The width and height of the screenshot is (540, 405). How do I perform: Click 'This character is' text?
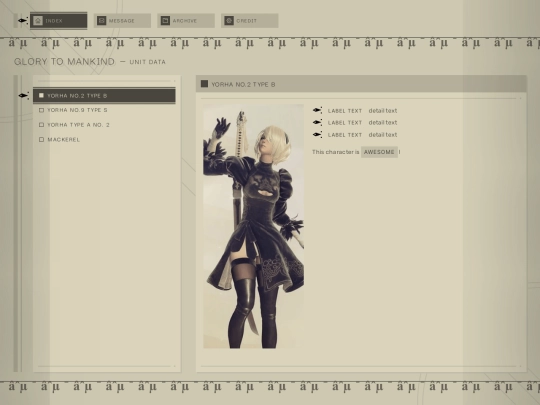point(335,152)
